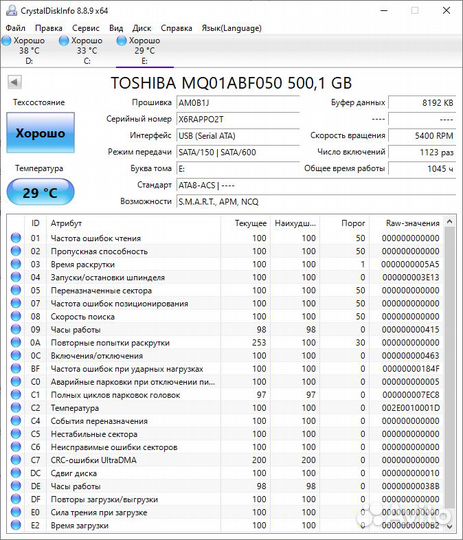Image resolution: width=463 pixels, height=540 pixels.
Task: Click the Raw-значения column header
Action: click(x=407, y=223)
